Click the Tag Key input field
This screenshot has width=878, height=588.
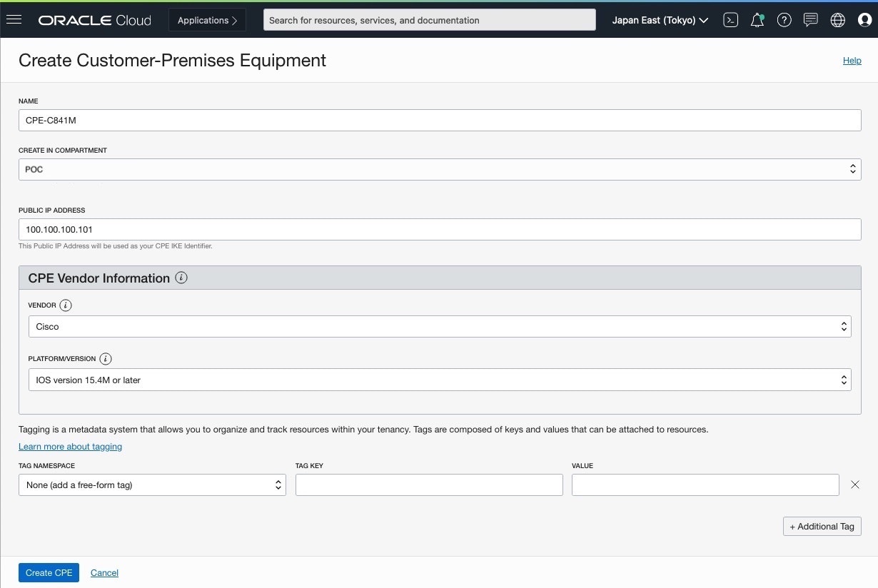pyautogui.click(x=429, y=485)
